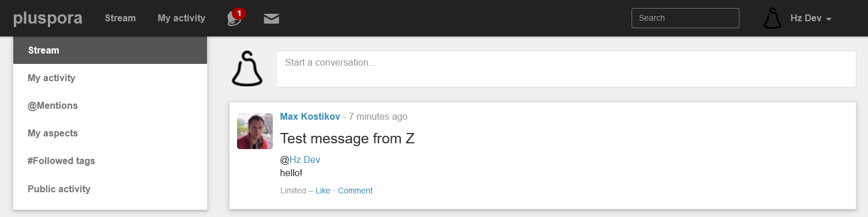Viewport: 868px width, 217px height.
Task: Click the pluspora logo
Action: click(x=48, y=18)
